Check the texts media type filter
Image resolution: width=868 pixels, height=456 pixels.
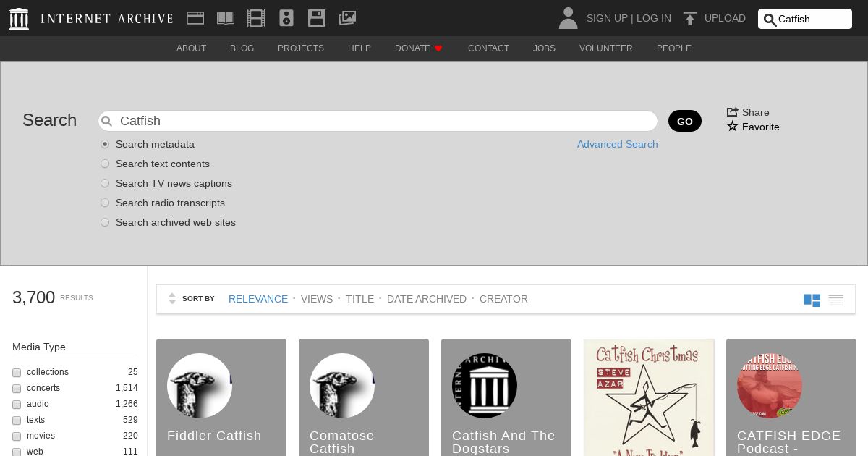point(17,421)
